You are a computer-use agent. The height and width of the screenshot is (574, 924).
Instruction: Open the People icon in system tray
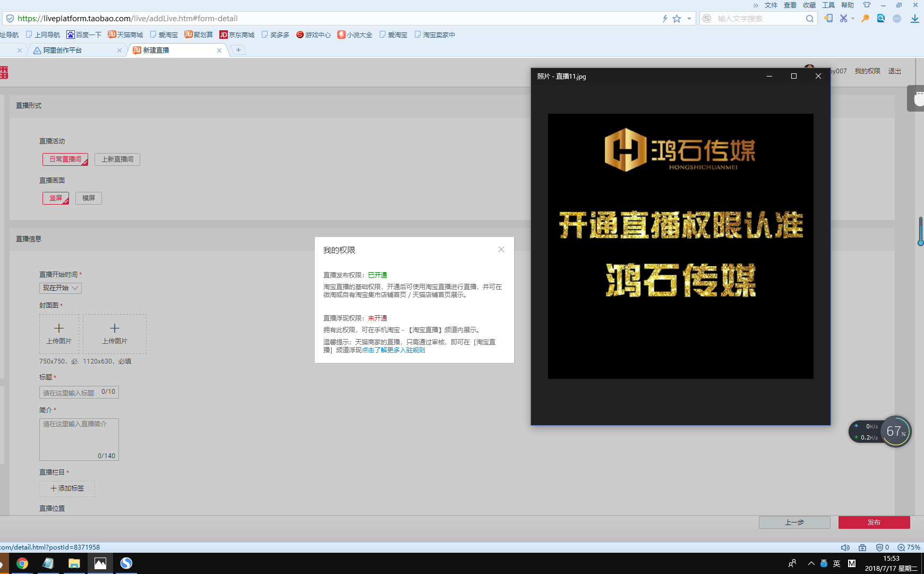[x=792, y=563]
